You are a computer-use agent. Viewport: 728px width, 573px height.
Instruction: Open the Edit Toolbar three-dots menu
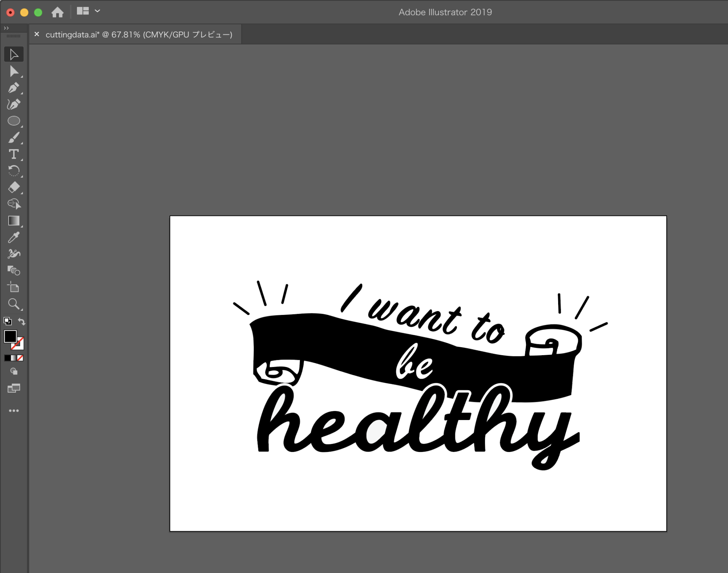(14, 411)
